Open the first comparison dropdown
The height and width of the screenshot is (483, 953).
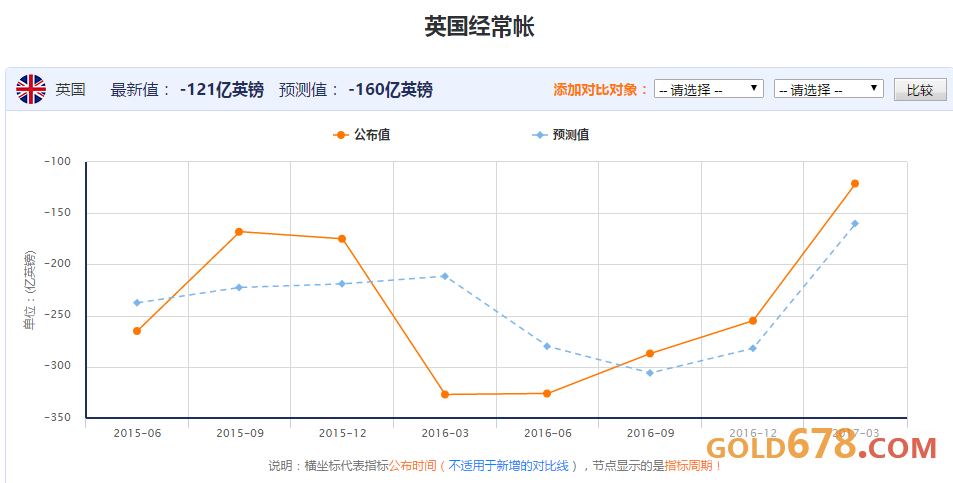coord(709,89)
